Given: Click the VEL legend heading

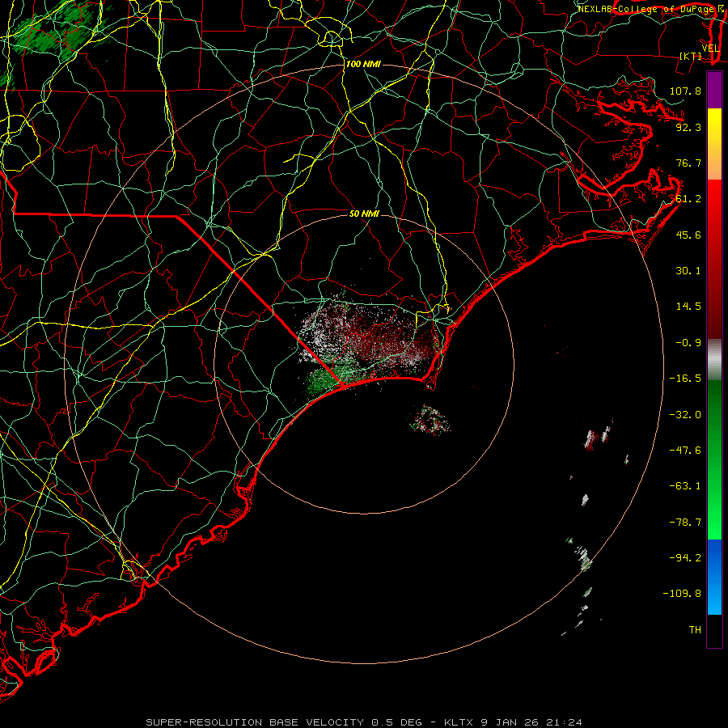Looking at the screenshot, I should point(710,49).
